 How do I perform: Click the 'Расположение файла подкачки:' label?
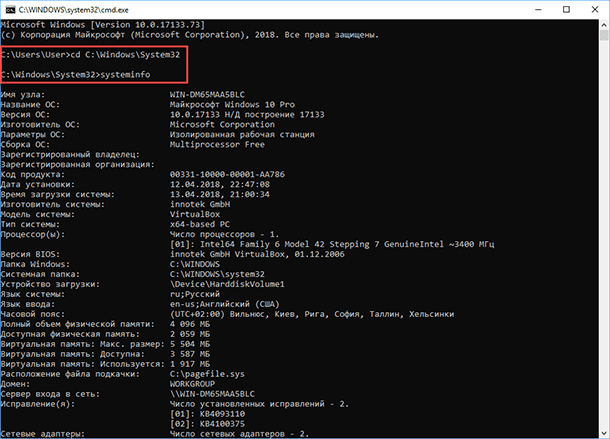[70, 374]
